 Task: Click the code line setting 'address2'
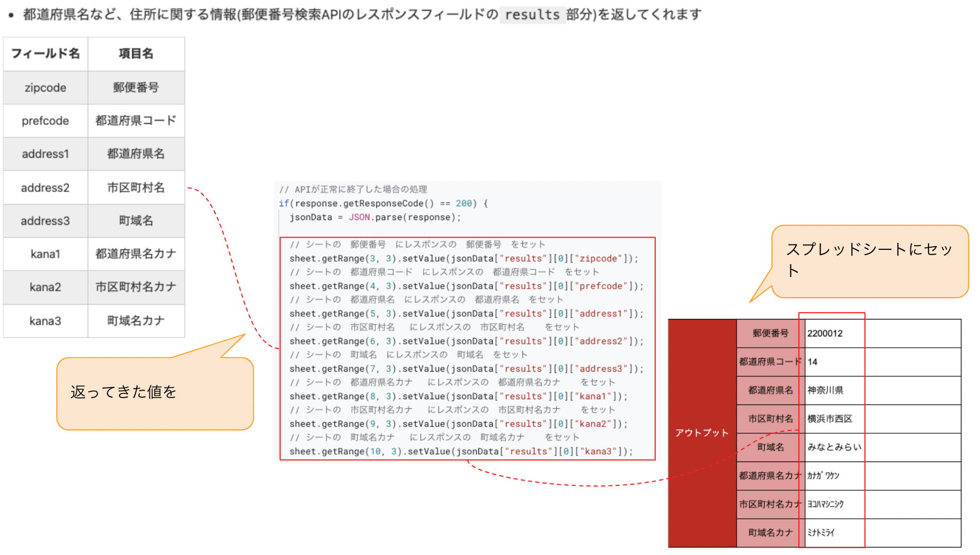(467, 342)
